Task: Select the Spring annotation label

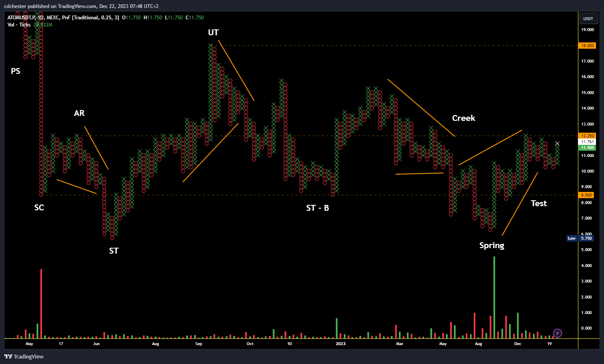Action: click(x=492, y=246)
